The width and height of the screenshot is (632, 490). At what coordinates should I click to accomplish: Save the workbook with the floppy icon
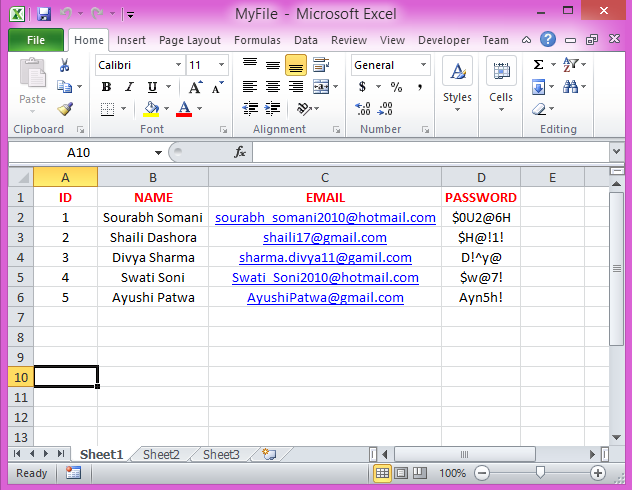pos(44,14)
